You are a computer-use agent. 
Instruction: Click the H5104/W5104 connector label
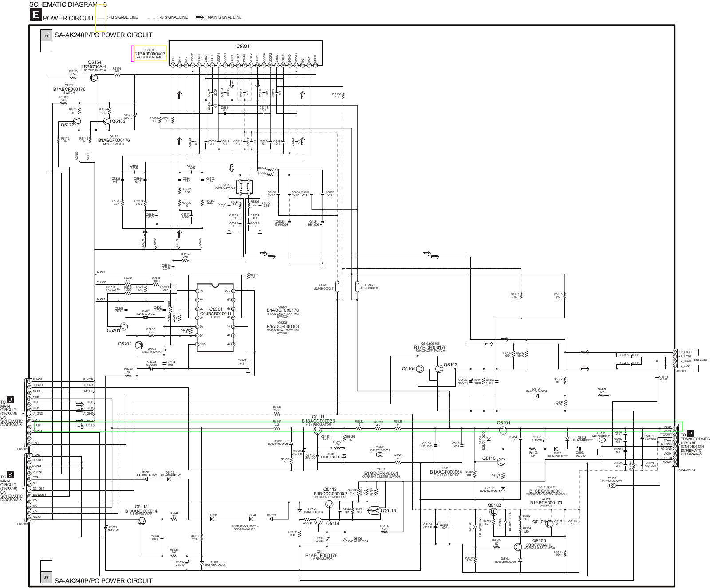(x=686, y=470)
